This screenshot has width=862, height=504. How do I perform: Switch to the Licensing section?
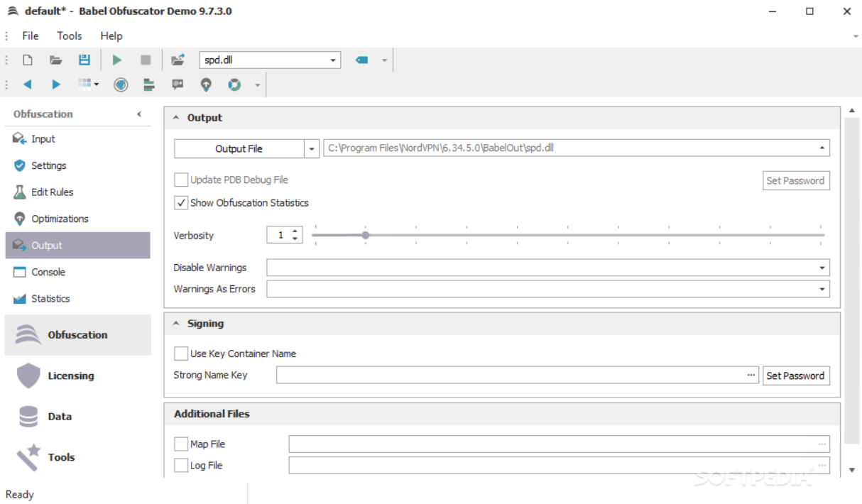tap(77, 376)
